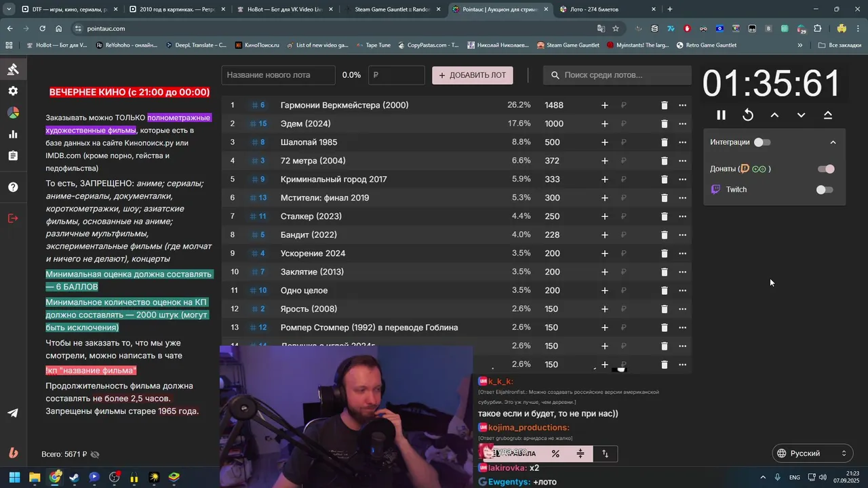Screen dimensions: 868x488
Task: Open more options for Шалопай 1985
Action: [x=682, y=142]
